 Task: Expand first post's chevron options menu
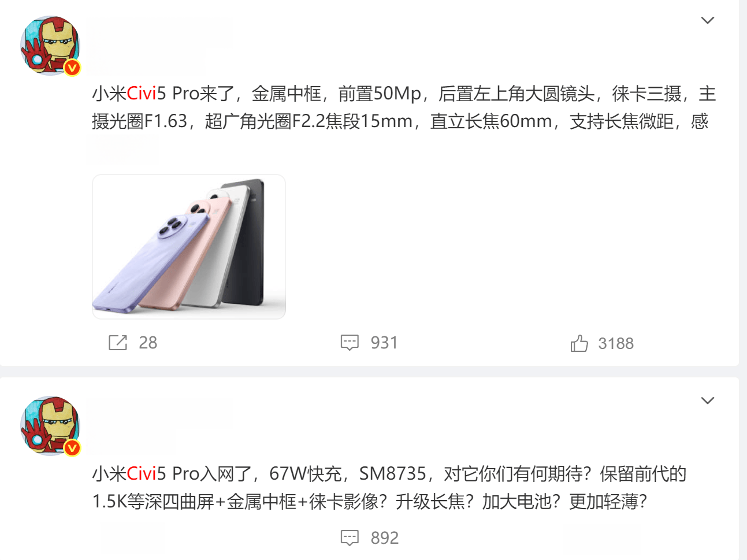pyautogui.click(x=708, y=20)
